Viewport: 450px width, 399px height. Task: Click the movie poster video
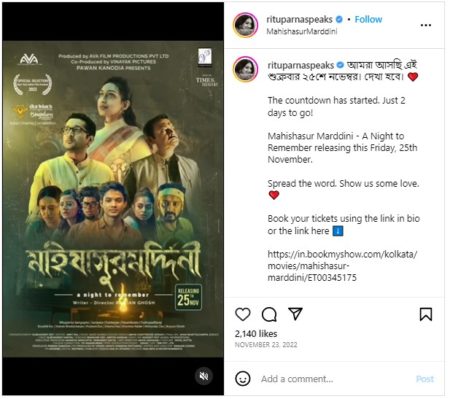click(x=113, y=199)
